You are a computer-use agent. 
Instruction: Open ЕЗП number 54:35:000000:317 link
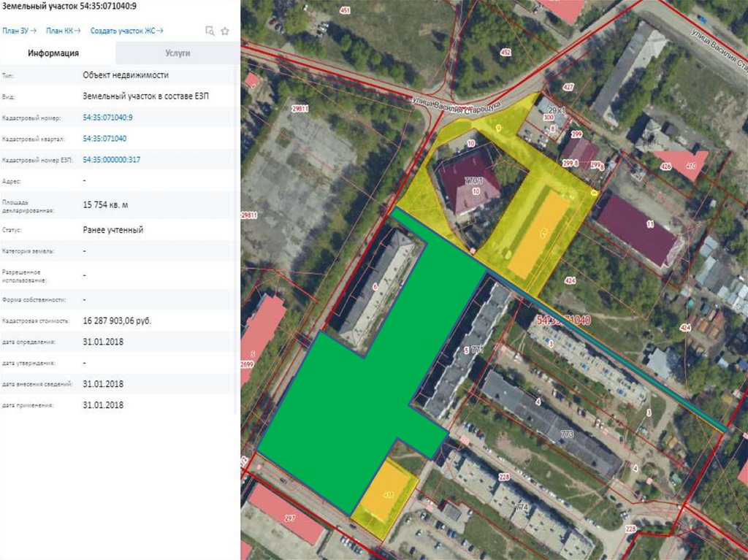coord(112,160)
